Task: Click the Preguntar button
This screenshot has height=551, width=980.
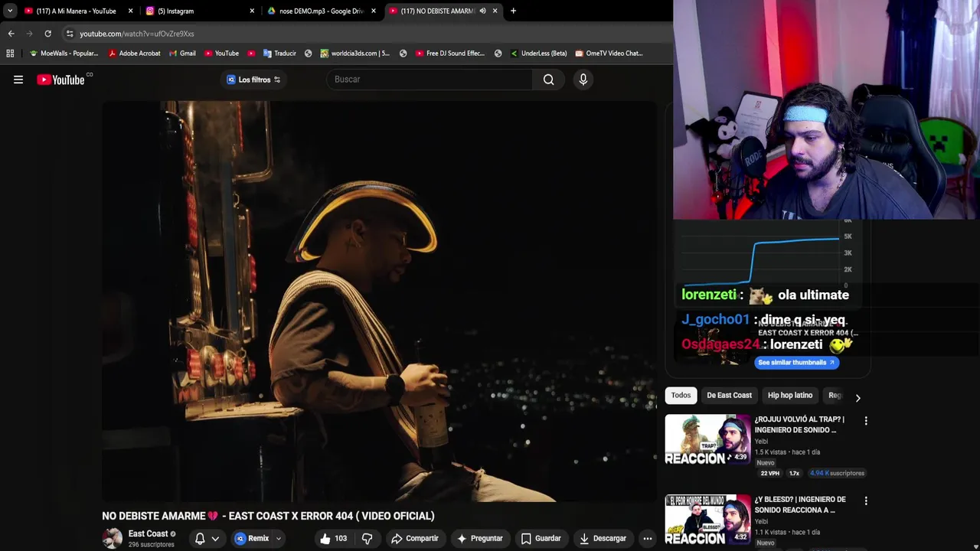Action: pyautogui.click(x=479, y=539)
